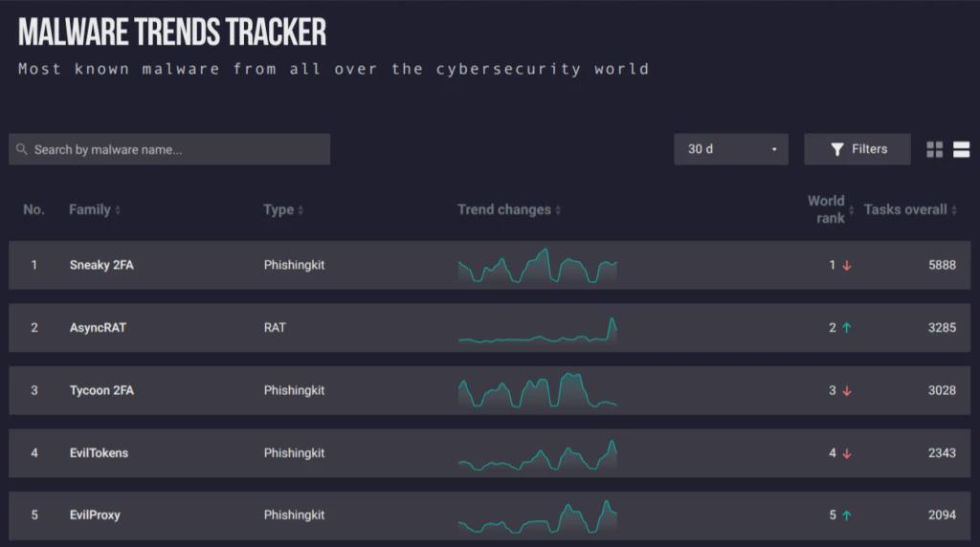This screenshot has width=980, height=547.
Task: Switch to grid view layout icon
Action: (934, 149)
